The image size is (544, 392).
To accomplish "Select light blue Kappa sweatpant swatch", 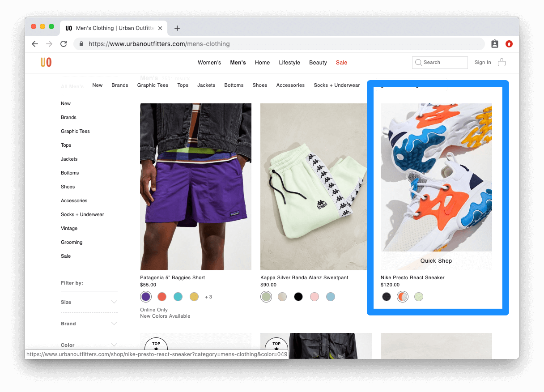I will coord(331,297).
